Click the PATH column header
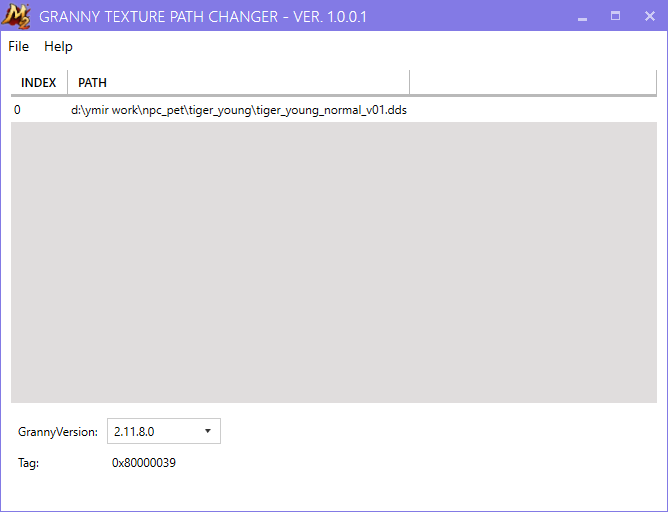The width and height of the screenshot is (668, 512). click(x=93, y=83)
